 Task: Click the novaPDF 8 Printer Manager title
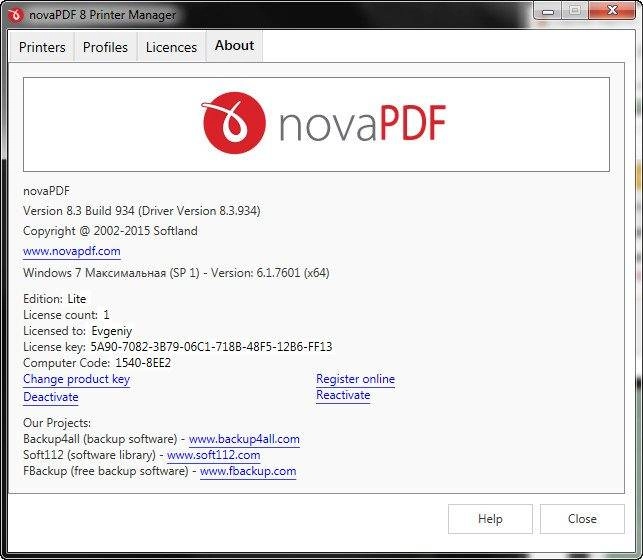102,15
